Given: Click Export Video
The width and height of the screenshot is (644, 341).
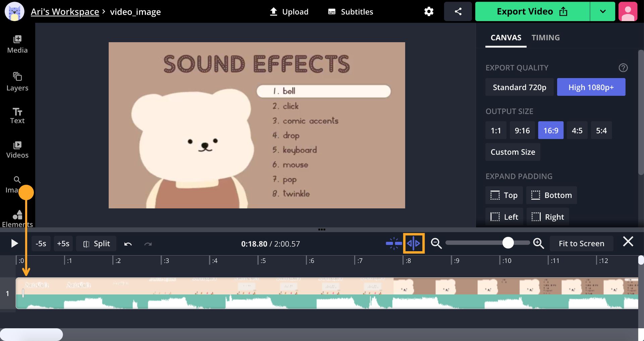Looking at the screenshot, I should coord(532,11).
